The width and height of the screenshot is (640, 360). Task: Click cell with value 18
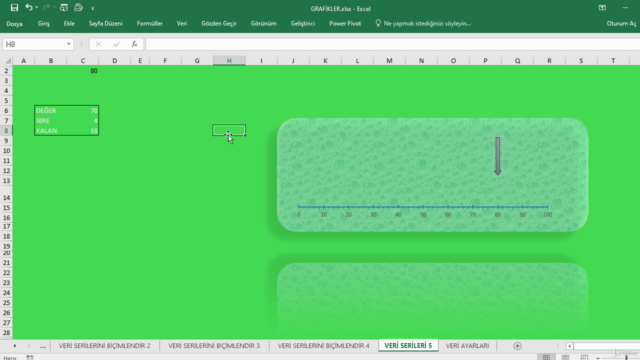pos(83,131)
